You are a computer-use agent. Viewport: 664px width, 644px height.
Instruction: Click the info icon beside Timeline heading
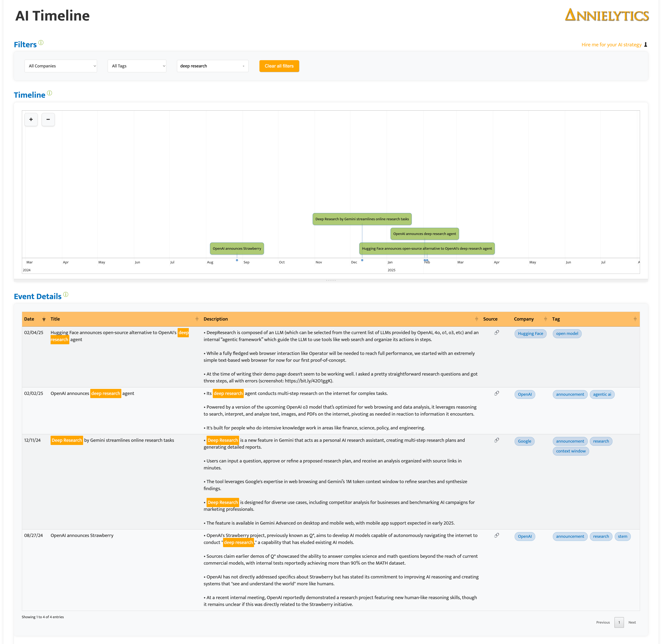[49, 93]
